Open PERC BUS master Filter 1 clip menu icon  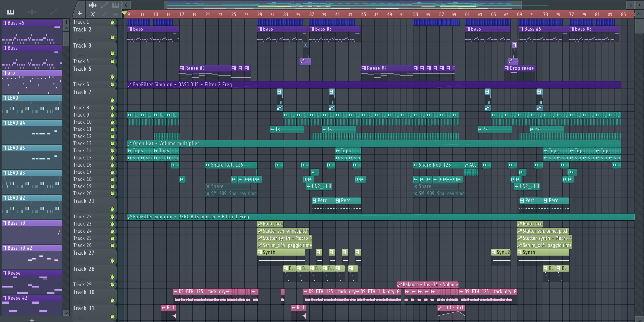(130, 217)
